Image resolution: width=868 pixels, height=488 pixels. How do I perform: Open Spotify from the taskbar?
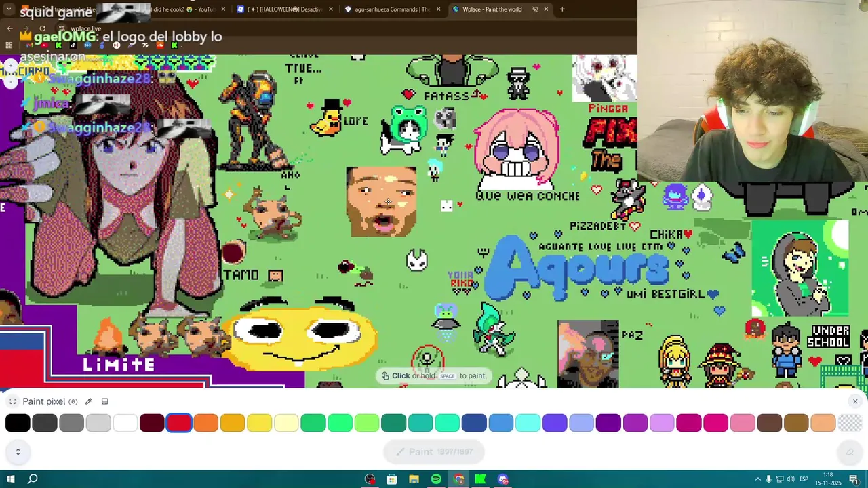pyautogui.click(x=436, y=479)
